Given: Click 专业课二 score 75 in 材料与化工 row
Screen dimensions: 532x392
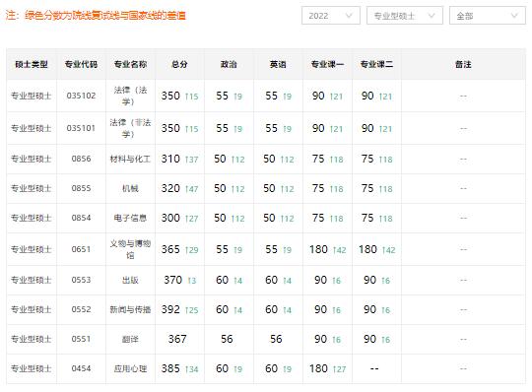Looking at the screenshot, I should tap(367, 159).
